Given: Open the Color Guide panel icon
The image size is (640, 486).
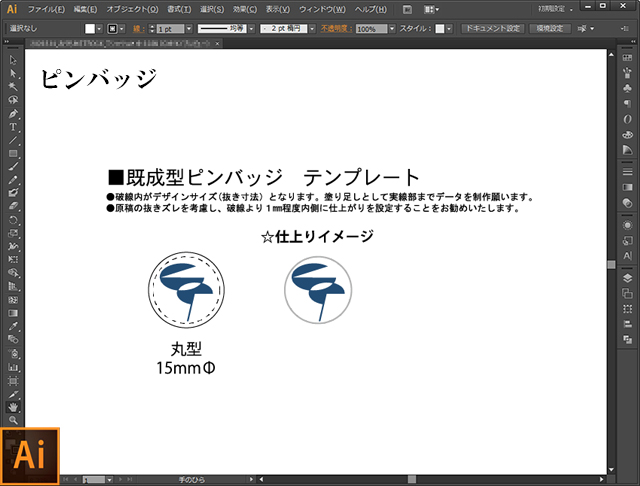Looking at the screenshot, I should pos(627,150).
